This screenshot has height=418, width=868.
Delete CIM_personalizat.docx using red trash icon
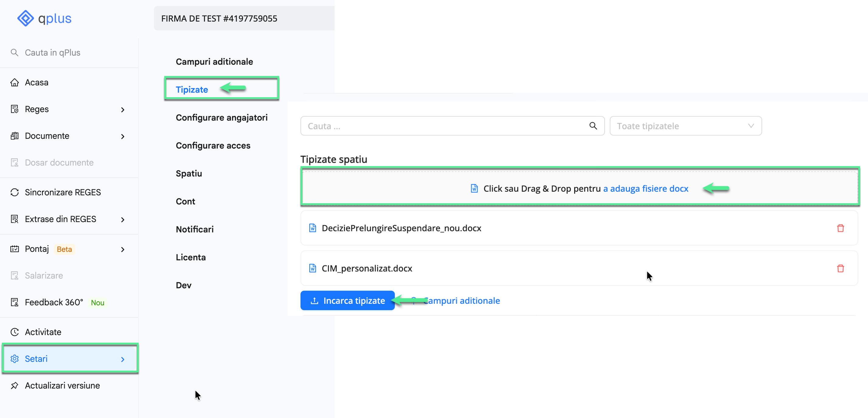tap(841, 268)
